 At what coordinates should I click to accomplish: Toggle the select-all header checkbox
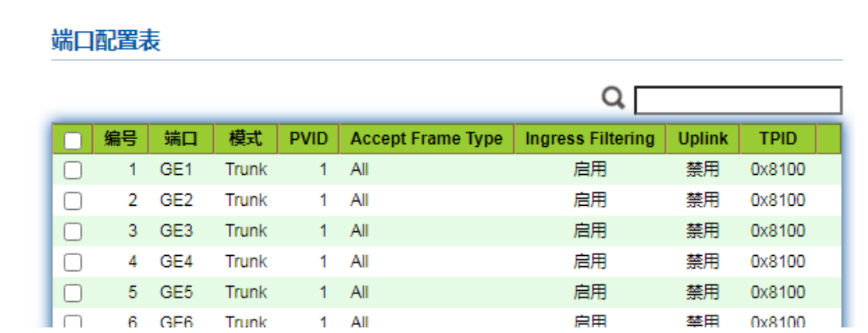[x=72, y=140]
